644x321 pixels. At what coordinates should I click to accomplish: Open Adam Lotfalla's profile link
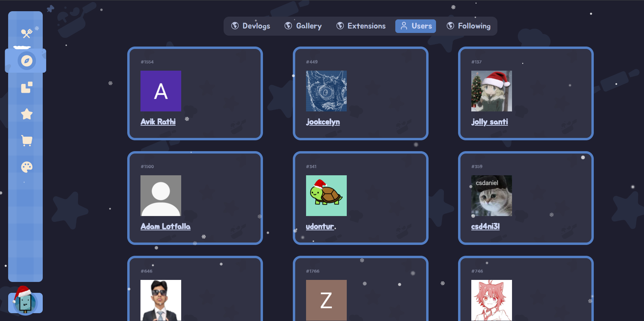pyautogui.click(x=165, y=226)
